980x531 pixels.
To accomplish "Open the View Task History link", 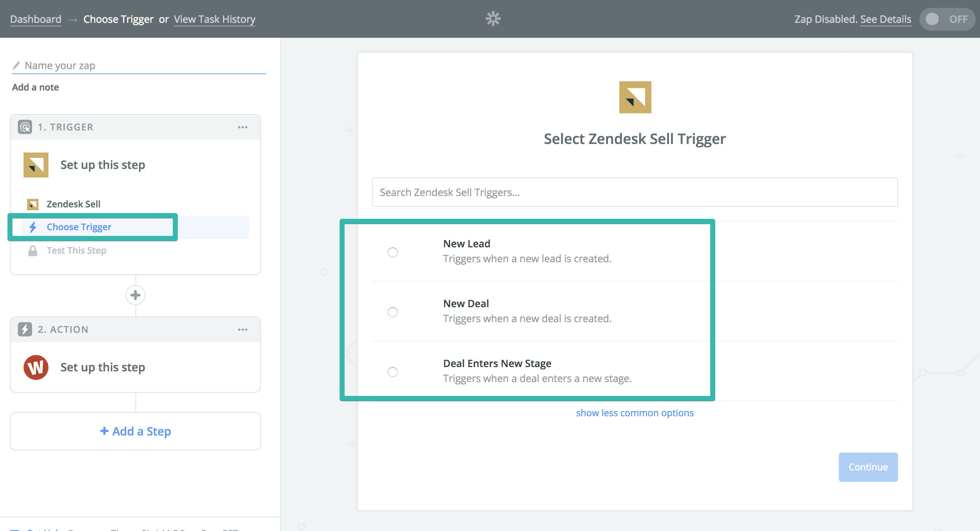I will [x=214, y=19].
